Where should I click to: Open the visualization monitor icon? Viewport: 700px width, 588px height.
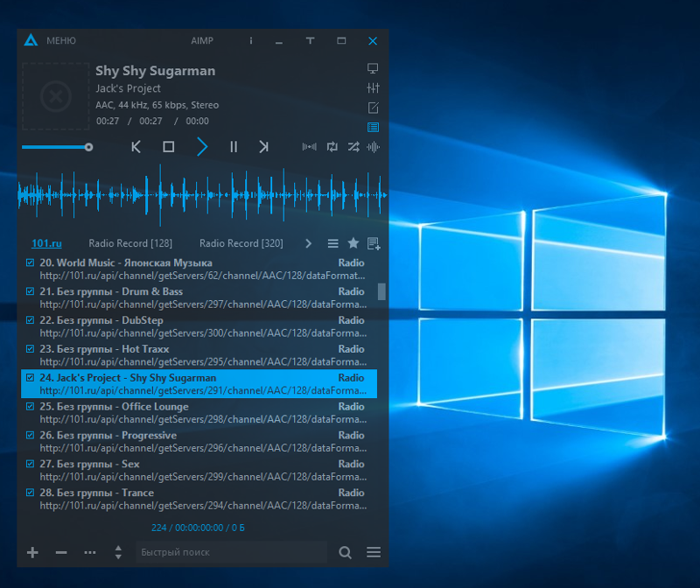(373, 68)
